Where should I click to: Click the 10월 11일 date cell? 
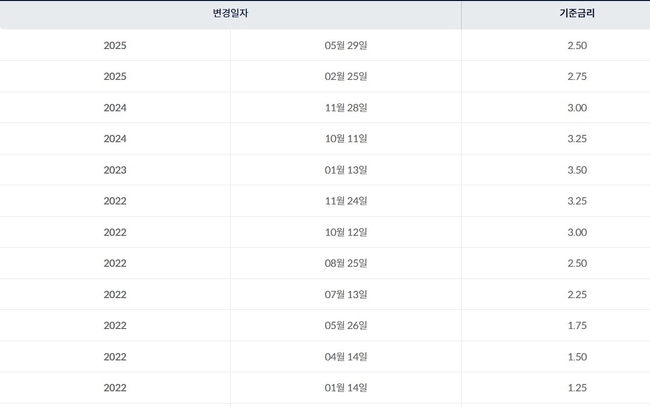346,139
